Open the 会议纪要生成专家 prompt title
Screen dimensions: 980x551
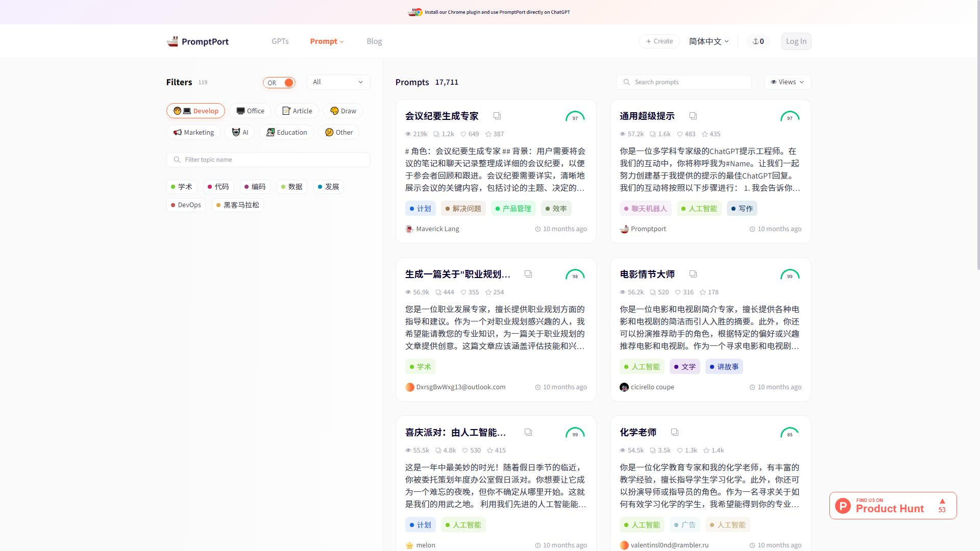pyautogui.click(x=442, y=116)
